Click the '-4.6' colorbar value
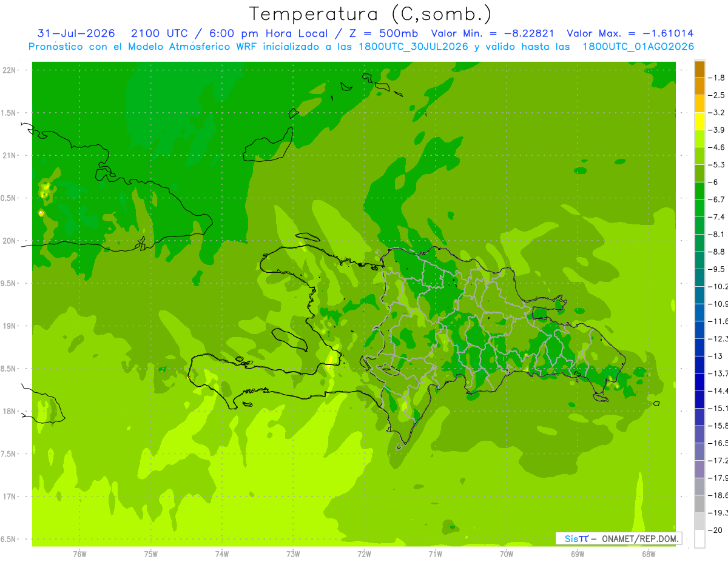 [x=717, y=147]
